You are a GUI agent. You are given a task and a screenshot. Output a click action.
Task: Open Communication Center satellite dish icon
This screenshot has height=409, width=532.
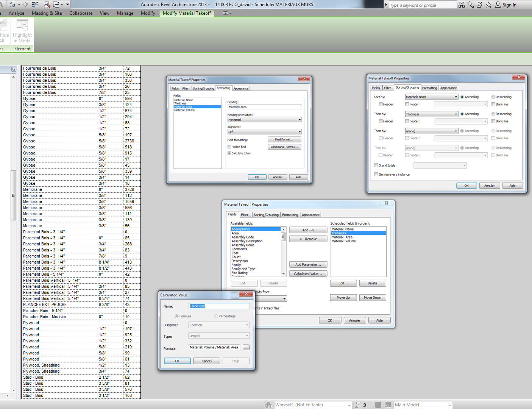click(480, 5)
